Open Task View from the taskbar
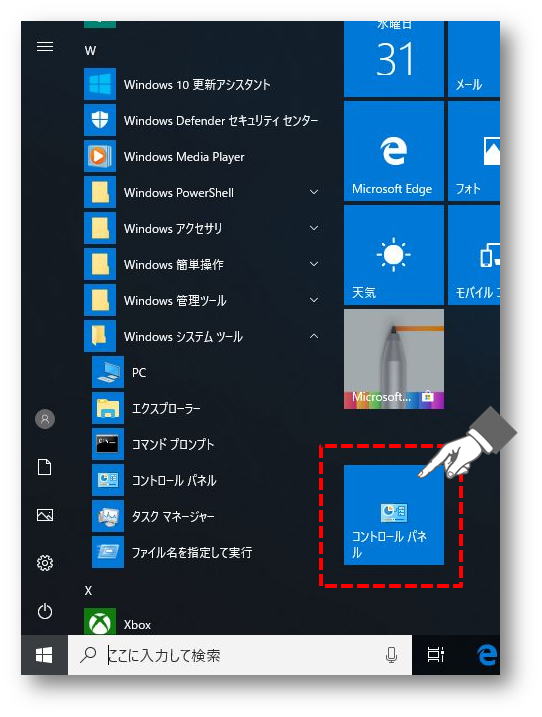 [x=435, y=655]
